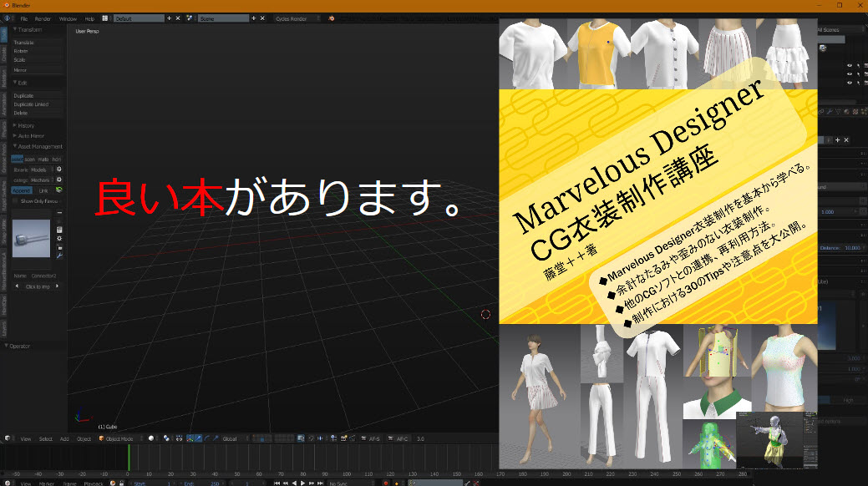Click the Default screen layout name field
The image size is (868, 486).
tap(139, 18)
